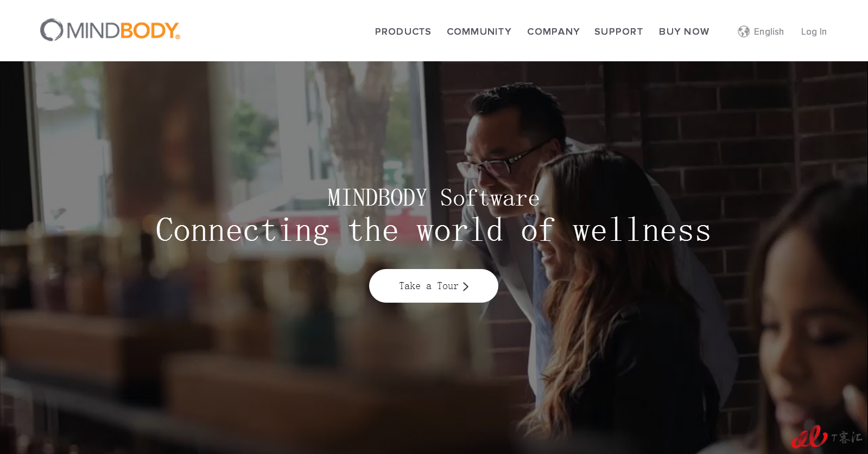Click the globe language icon
The image size is (868, 454).
coord(744,31)
